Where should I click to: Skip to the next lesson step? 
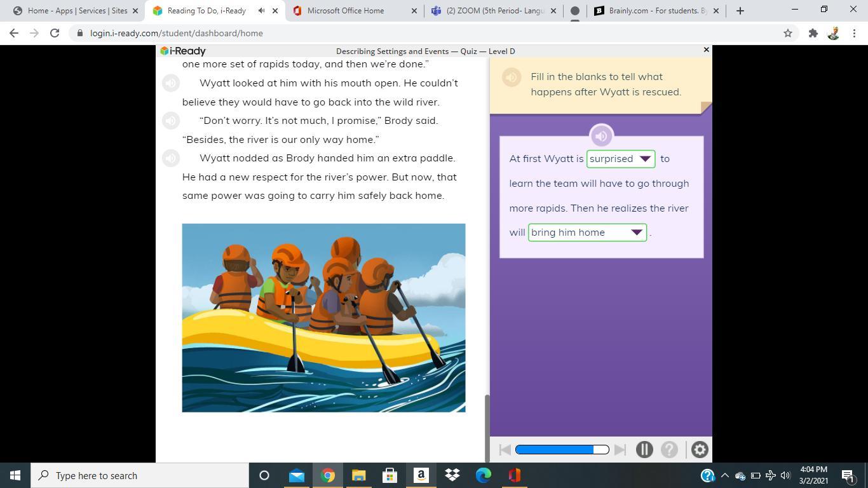[620, 449]
